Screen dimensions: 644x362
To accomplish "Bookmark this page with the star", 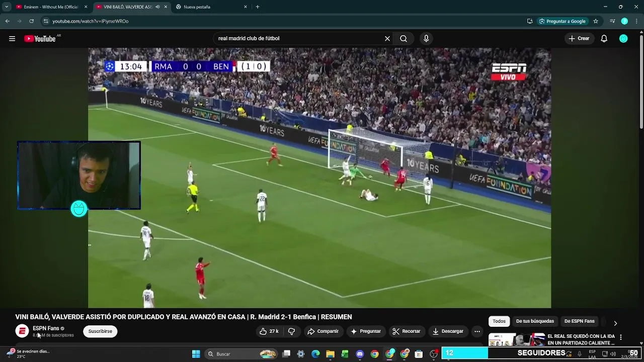I will click(x=596, y=21).
